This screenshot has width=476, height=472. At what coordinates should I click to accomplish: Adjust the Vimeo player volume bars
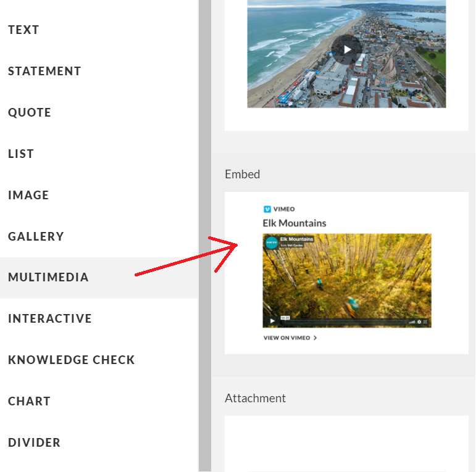[412, 321]
